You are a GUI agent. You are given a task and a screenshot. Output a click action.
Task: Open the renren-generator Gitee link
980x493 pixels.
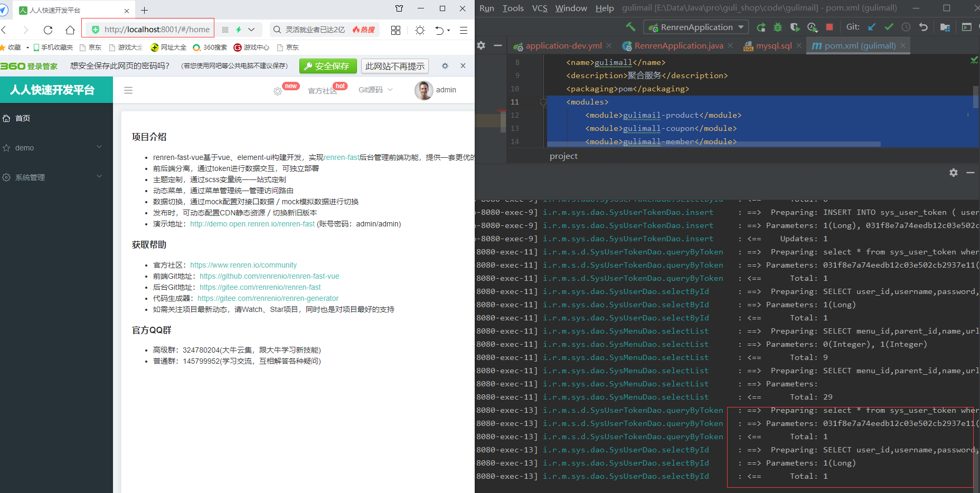click(268, 298)
